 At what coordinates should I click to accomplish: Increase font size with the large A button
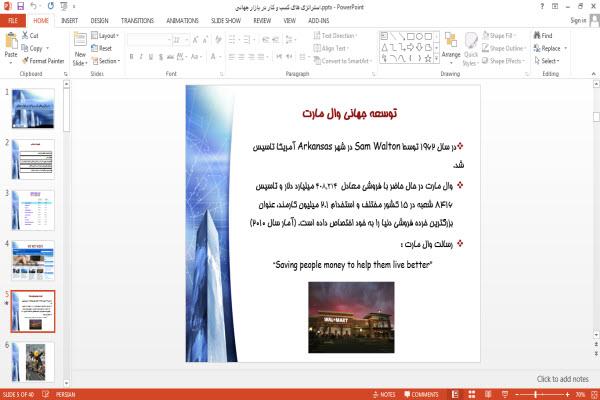(196, 40)
